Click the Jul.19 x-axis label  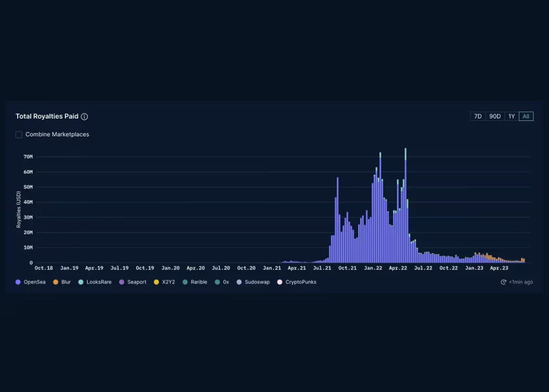[x=120, y=268]
